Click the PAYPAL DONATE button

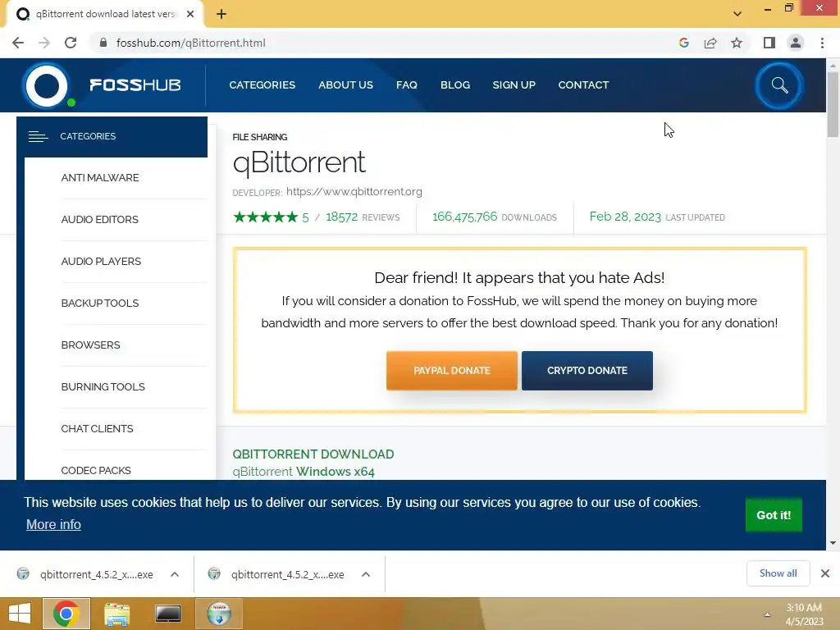452,370
